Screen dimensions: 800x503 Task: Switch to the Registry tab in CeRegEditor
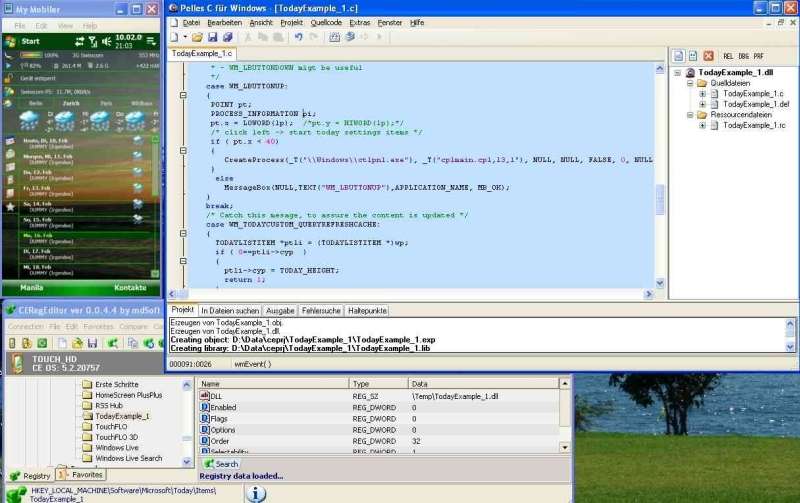pos(30,476)
